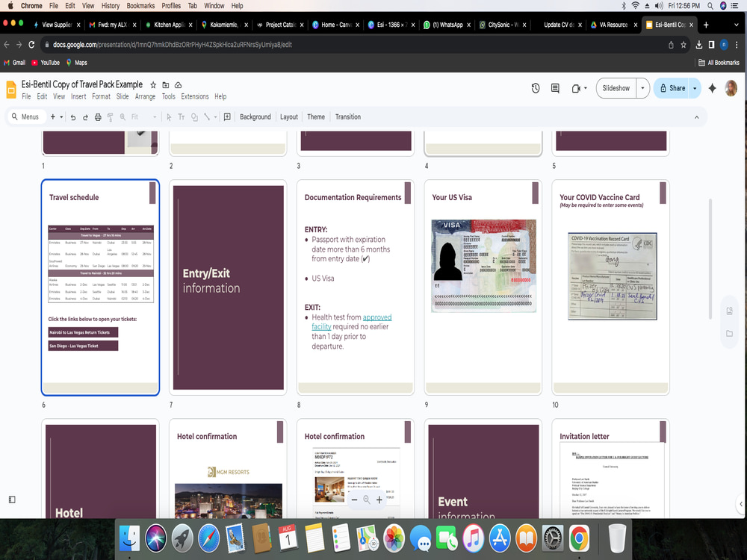Select the Your COVID Vaccine Card slide
This screenshot has height=560, width=747.
point(611,287)
